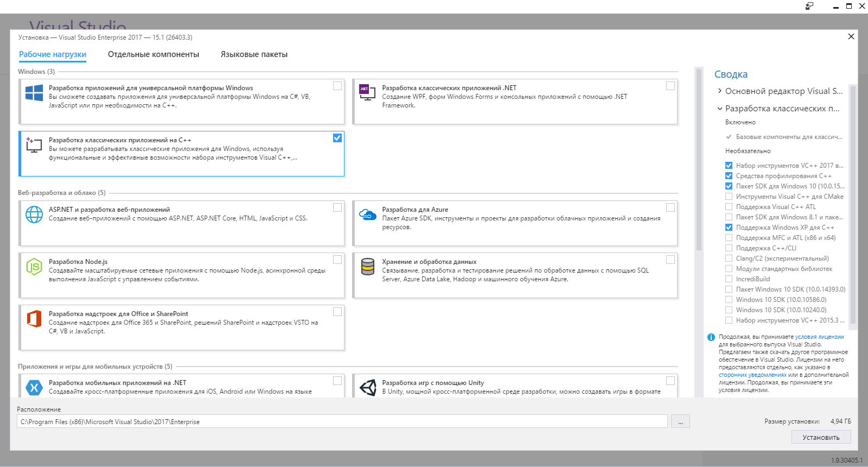868x467 pixels.
Task: Check the Office and SharePoint add-ins checkbox
Action: click(x=337, y=312)
